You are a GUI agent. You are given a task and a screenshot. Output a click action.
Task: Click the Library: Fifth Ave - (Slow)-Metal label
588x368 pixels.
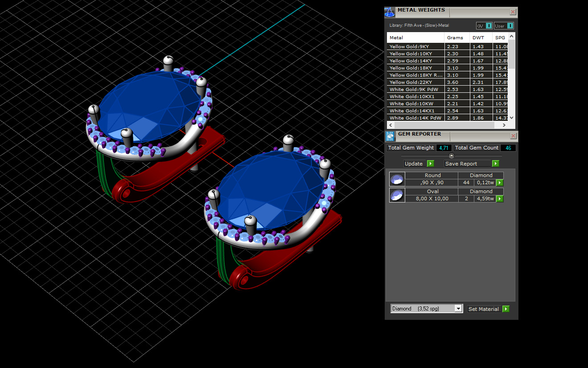coord(419,25)
